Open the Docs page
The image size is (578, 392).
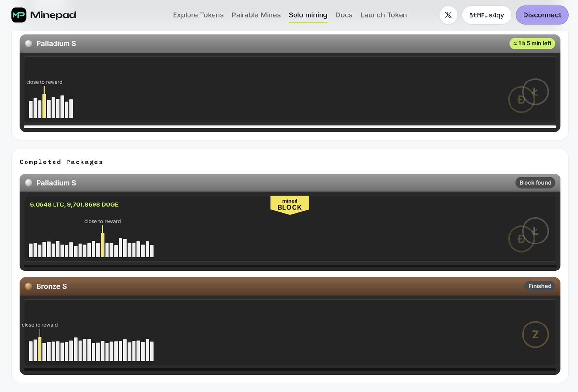click(x=344, y=15)
